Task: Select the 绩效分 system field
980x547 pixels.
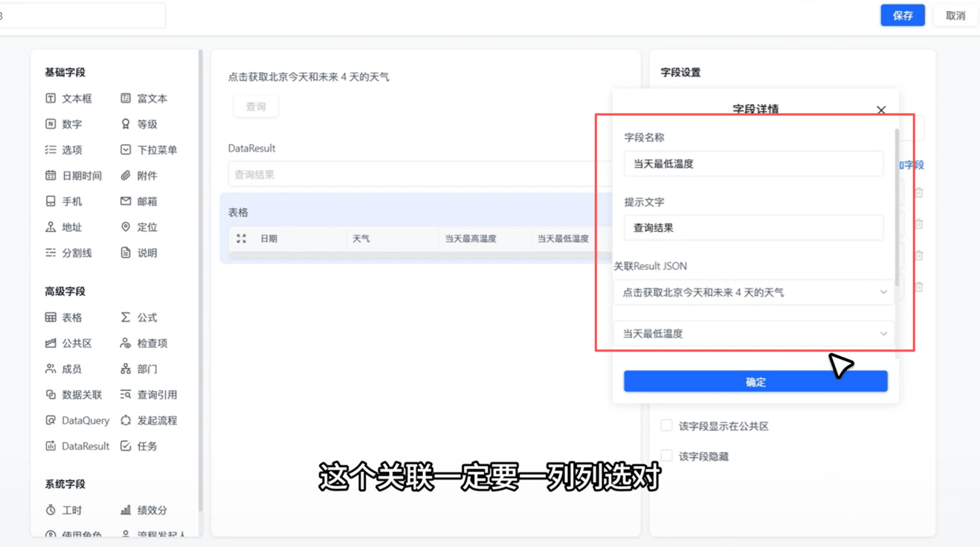Action: tap(144, 510)
